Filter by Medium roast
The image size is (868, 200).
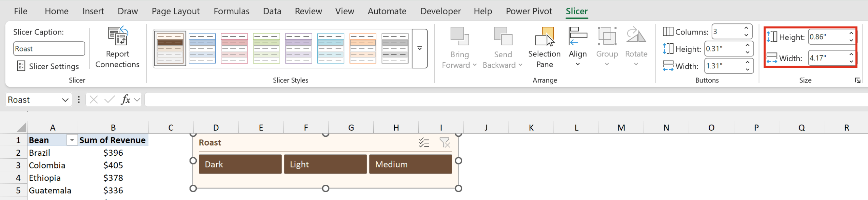(x=410, y=164)
